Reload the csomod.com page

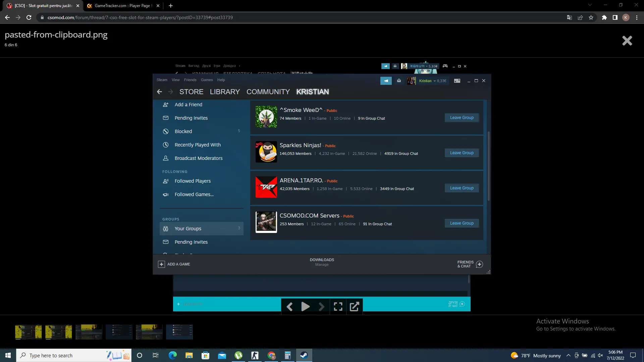tap(29, 17)
